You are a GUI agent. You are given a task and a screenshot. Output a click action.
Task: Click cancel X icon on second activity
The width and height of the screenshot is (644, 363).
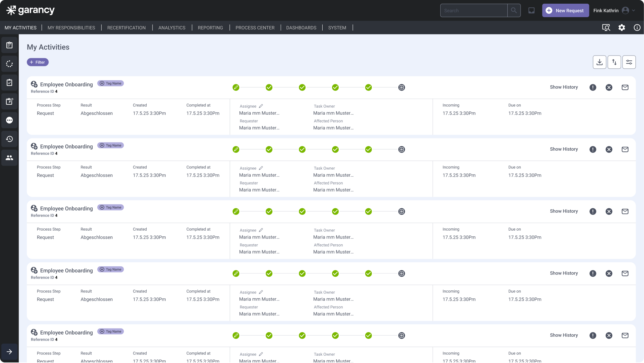pyautogui.click(x=609, y=149)
